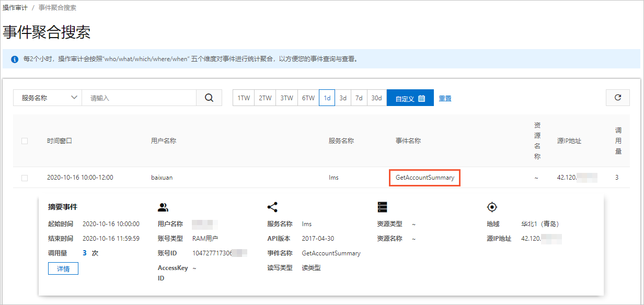Viewport: 644px width, 305px height.
Task: Click the 用户名称 column header
Action: (164, 141)
